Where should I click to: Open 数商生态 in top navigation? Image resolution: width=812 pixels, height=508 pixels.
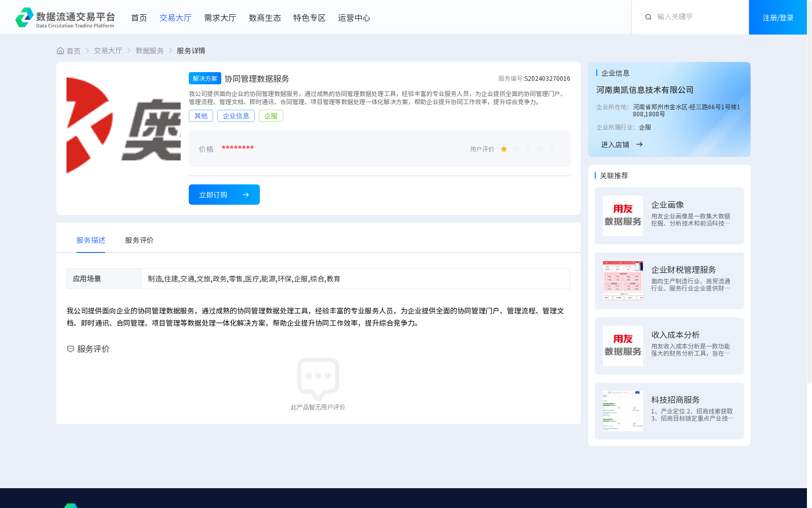pos(265,18)
